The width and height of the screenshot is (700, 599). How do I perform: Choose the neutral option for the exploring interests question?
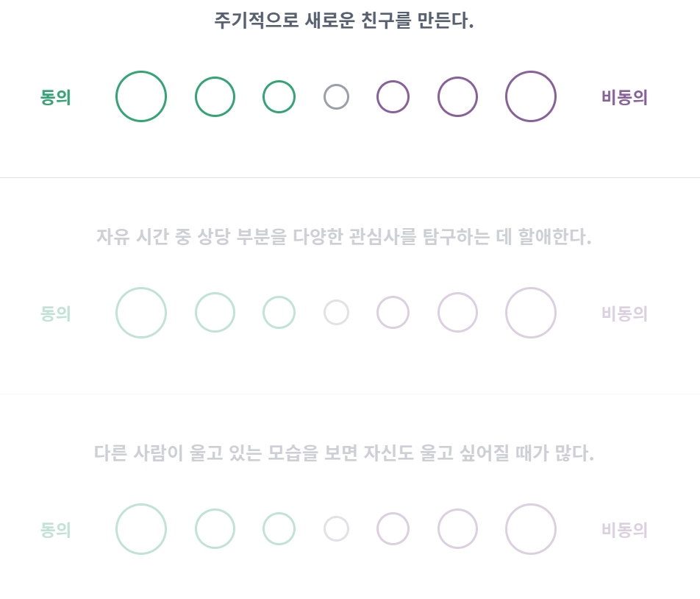pyautogui.click(x=336, y=312)
